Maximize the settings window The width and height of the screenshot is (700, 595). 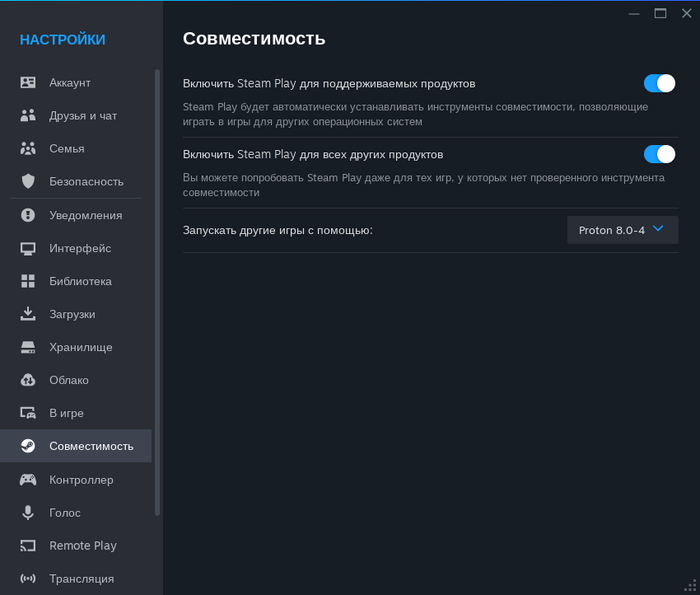(x=660, y=13)
